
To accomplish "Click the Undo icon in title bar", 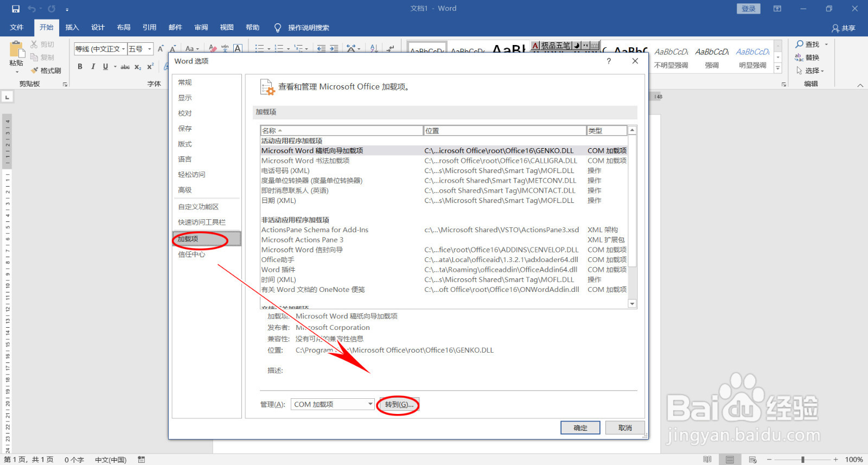I will tap(31, 9).
